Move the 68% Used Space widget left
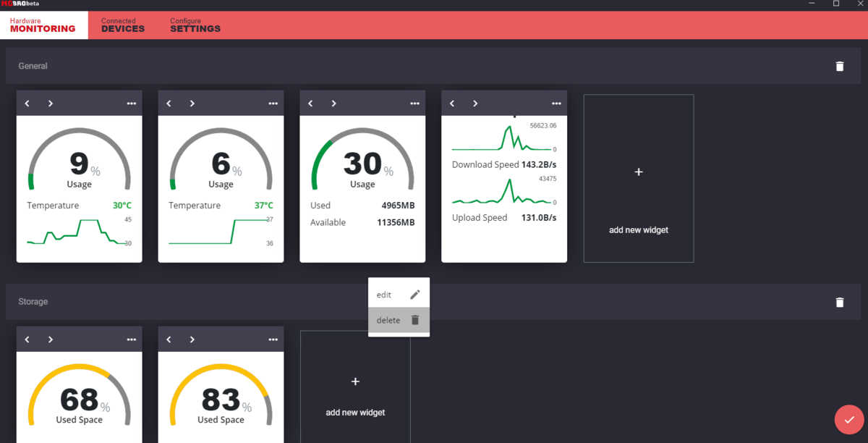The height and width of the screenshot is (443, 868). click(27, 339)
